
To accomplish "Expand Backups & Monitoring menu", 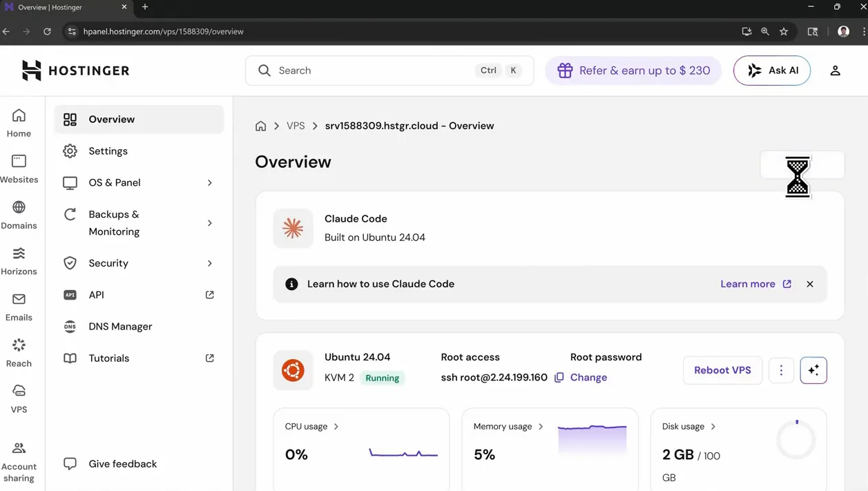I will (139, 222).
